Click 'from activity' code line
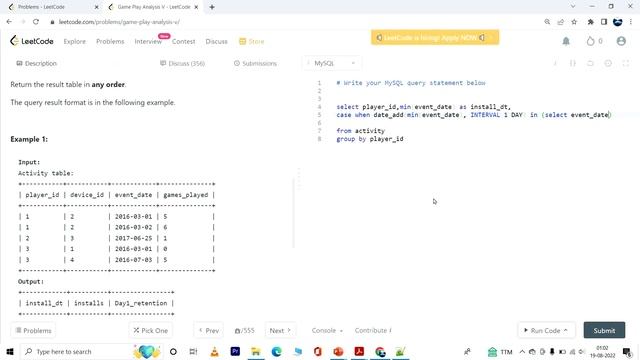Viewport: 640px width, 360px height. click(360, 131)
